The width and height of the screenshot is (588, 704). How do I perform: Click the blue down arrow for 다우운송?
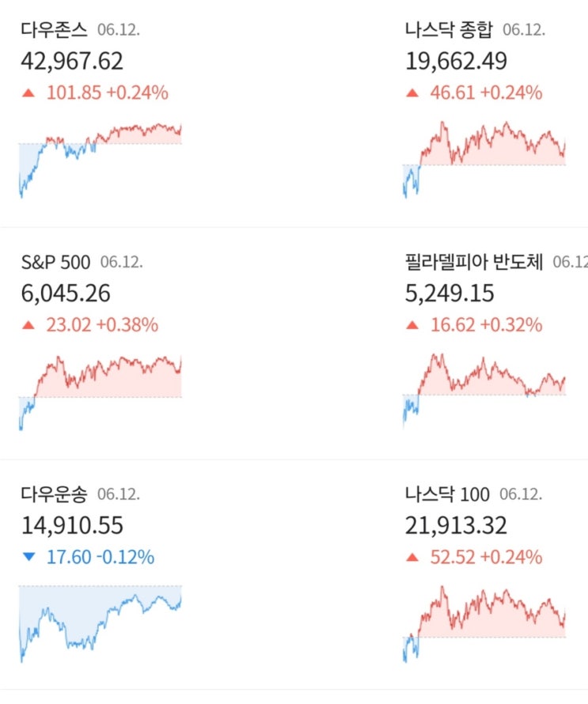pos(29,557)
